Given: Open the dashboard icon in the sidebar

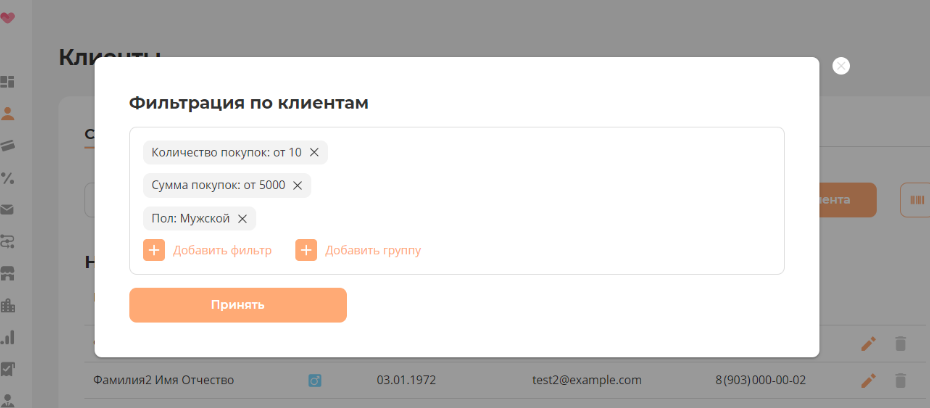Looking at the screenshot, I should 7,81.
